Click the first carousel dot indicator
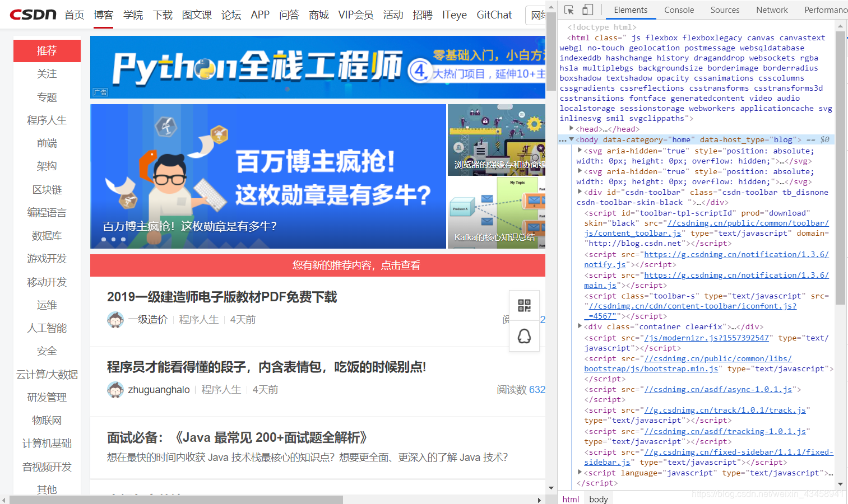This screenshot has height=504, width=848. 104,239
